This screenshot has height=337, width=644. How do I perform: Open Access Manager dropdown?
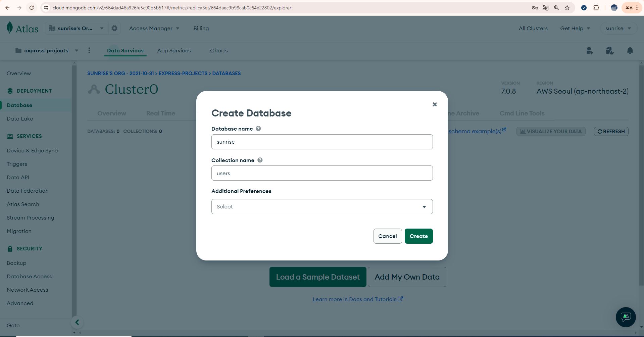pos(154,28)
